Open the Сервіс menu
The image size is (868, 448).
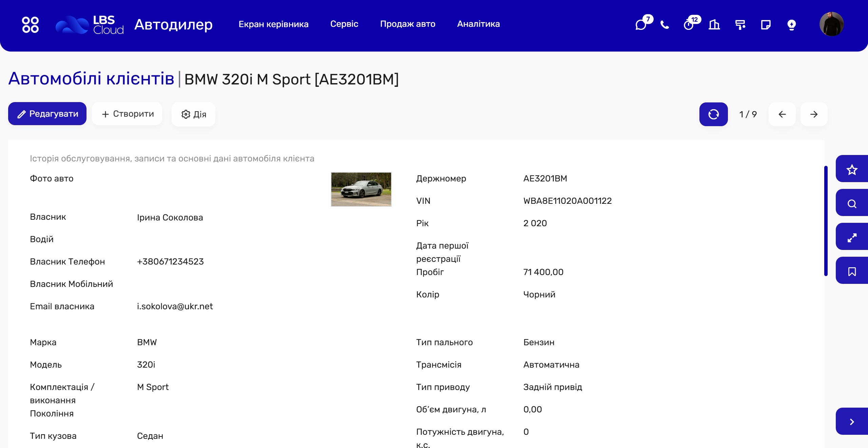tap(344, 24)
